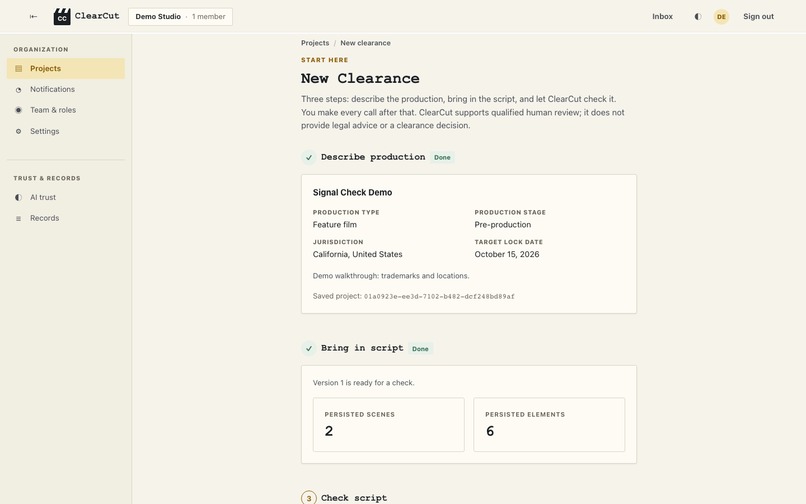Open the Demo Studio organization switcher

180,16
